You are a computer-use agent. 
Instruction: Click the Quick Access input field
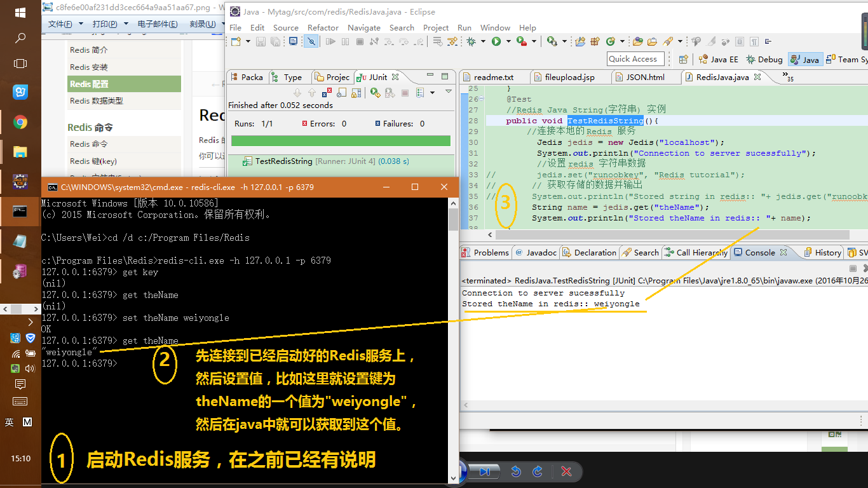coord(635,58)
